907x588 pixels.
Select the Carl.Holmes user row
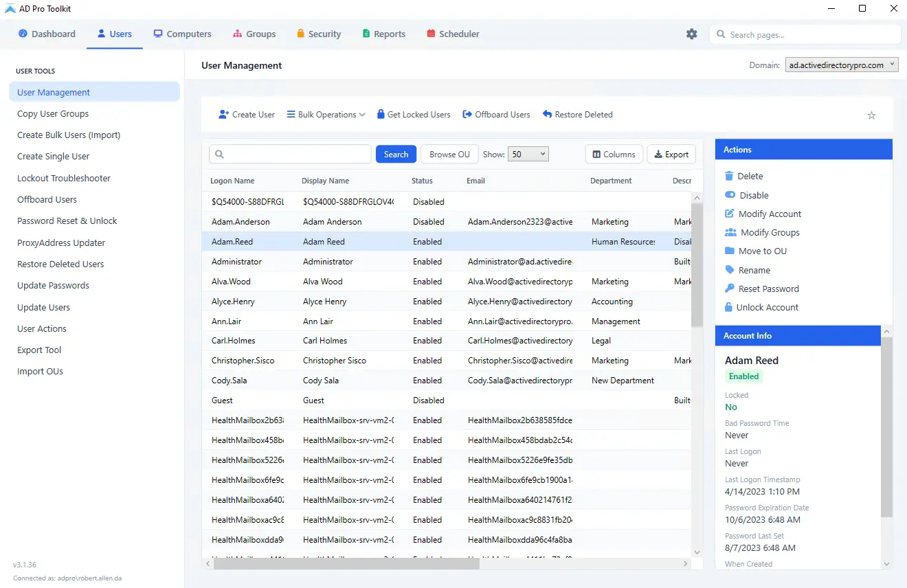point(447,341)
